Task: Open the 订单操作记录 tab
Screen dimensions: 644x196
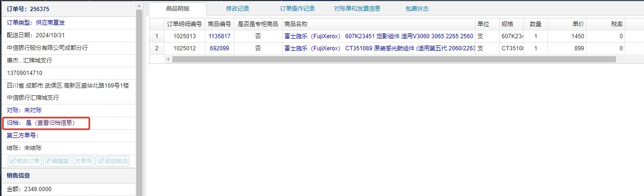Action: (x=297, y=9)
